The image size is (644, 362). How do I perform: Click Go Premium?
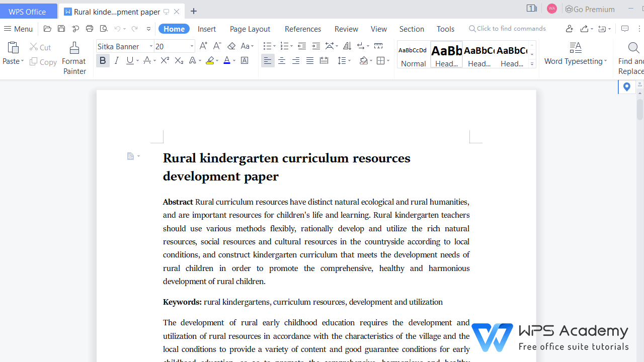point(590,9)
